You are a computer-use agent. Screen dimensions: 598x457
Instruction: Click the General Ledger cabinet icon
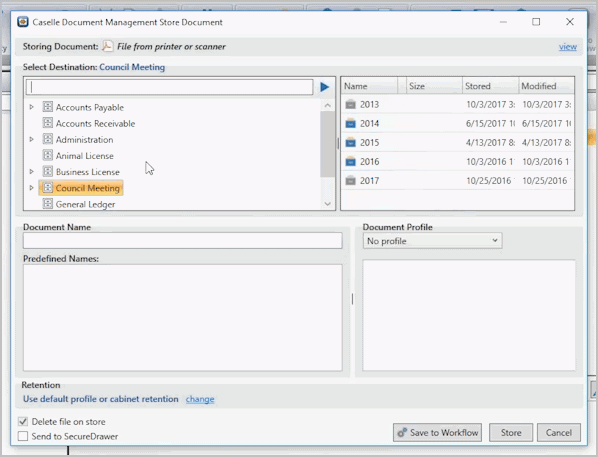[48, 204]
